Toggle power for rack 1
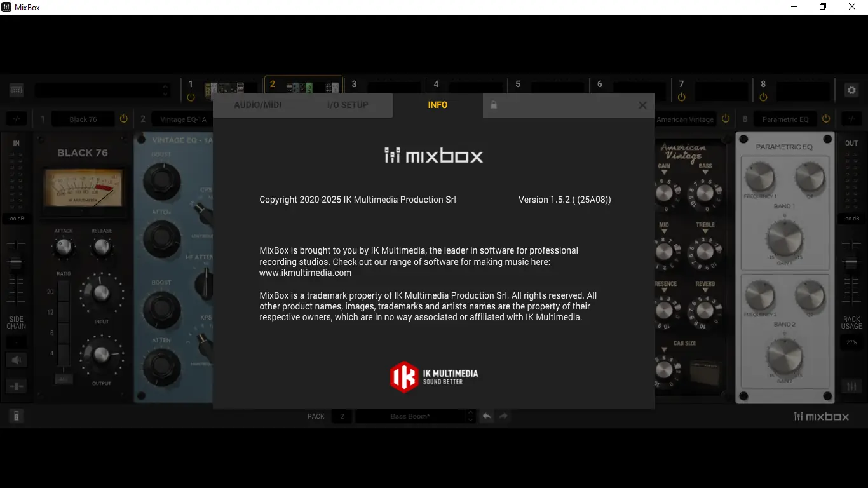Viewport: 868px width, 488px height. click(x=191, y=97)
